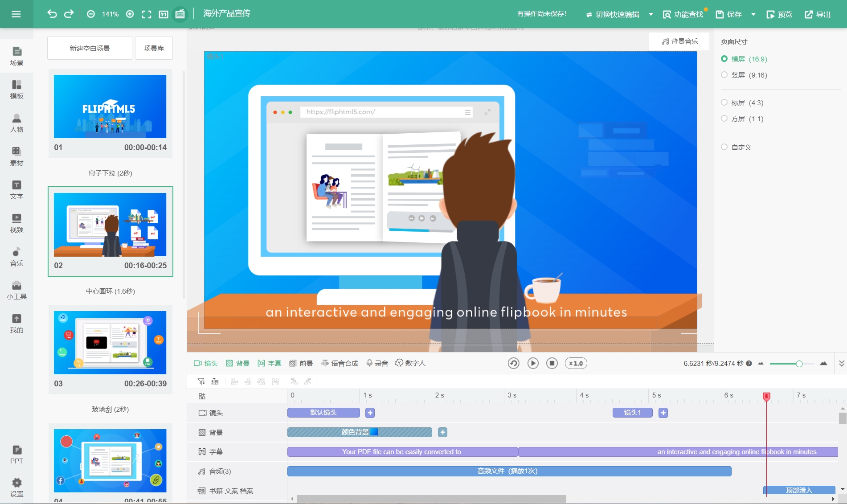847x504 pixels.
Task: Open 文字 text panel
Action: 16,190
